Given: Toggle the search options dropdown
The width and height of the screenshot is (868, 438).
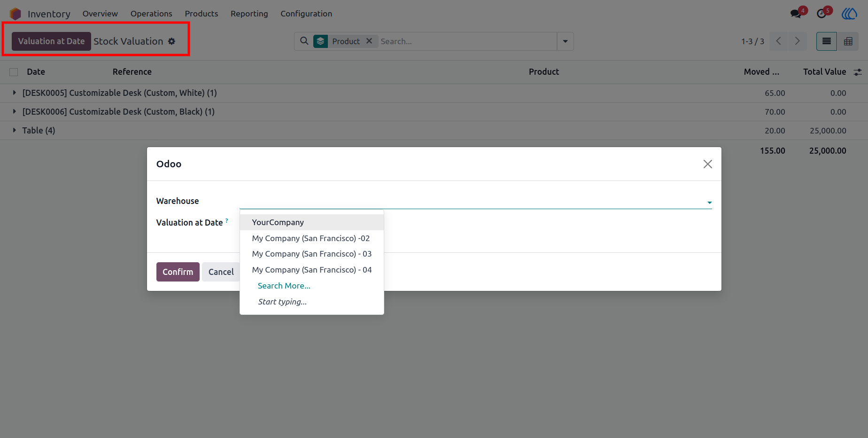Looking at the screenshot, I should (x=566, y=41).
